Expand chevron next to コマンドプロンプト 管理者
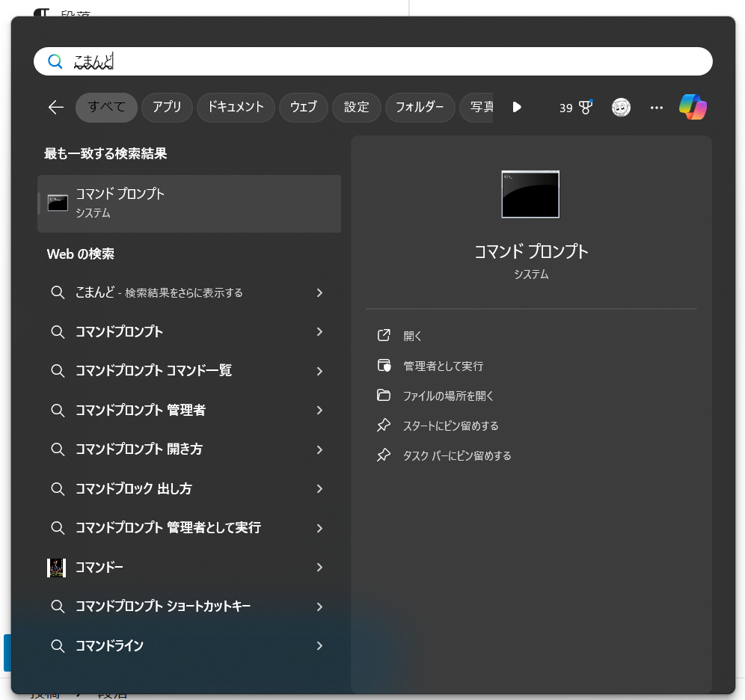The image size is (745, 700). (319, 411)
